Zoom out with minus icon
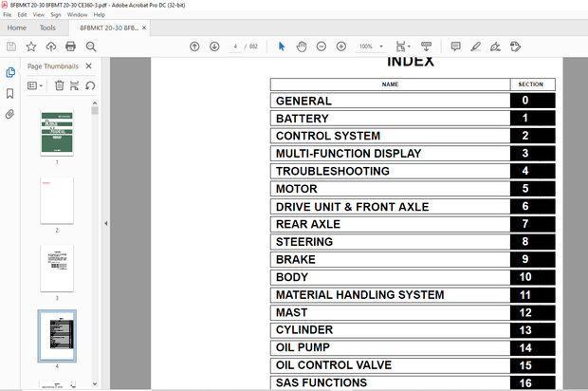This screenshot has height=391, width=588. pos(322,47)
